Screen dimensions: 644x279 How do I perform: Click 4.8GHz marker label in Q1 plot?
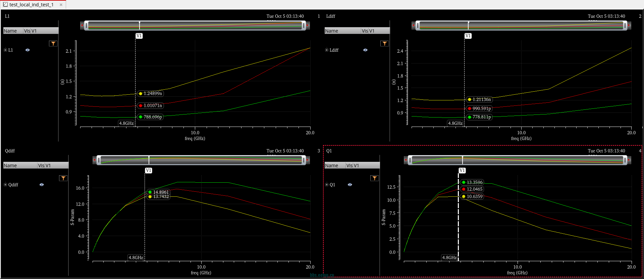449,258
